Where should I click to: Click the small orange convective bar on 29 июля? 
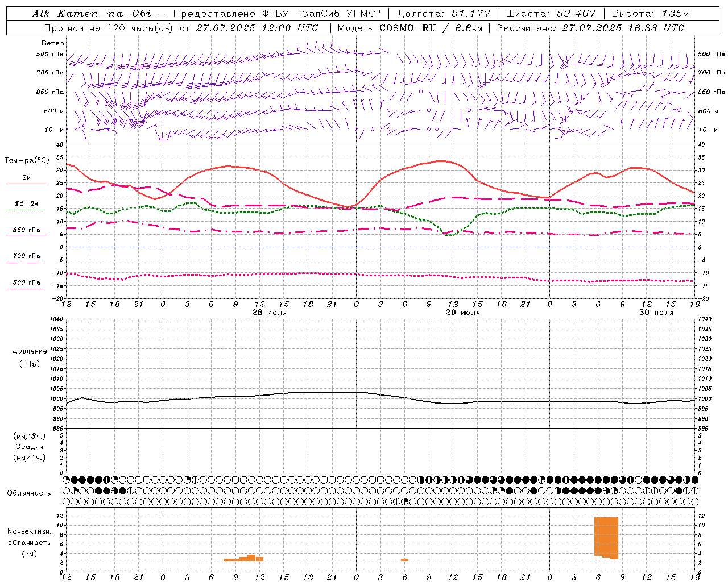pos(404,560)
